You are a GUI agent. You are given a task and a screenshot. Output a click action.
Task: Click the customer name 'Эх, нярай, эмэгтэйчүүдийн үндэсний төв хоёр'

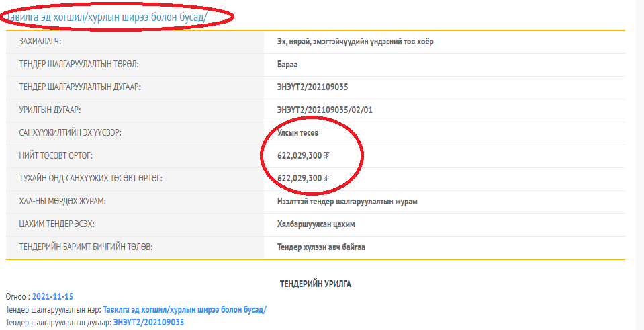click(355, 42)
